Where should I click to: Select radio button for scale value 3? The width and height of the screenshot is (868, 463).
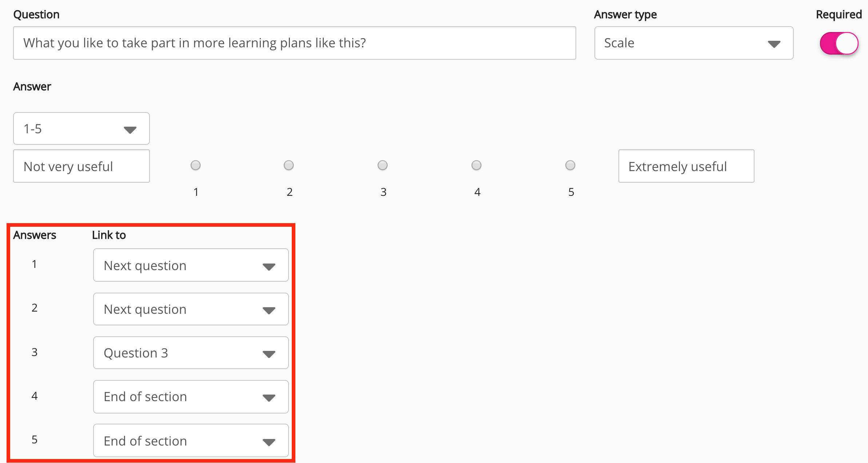coord(383,165)
